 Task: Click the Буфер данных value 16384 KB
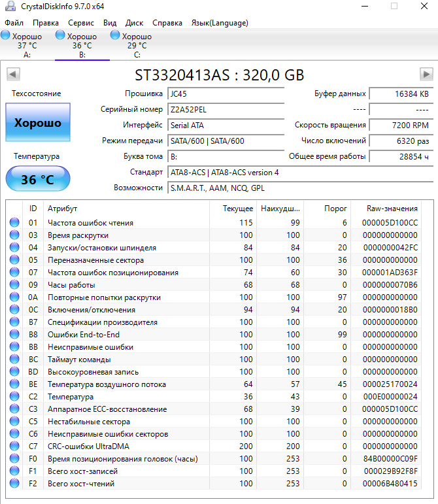(x=401, y=94)
